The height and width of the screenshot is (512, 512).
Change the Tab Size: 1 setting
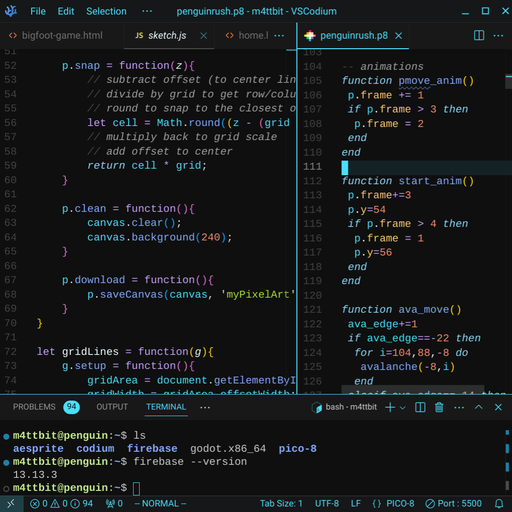(281, 503)
